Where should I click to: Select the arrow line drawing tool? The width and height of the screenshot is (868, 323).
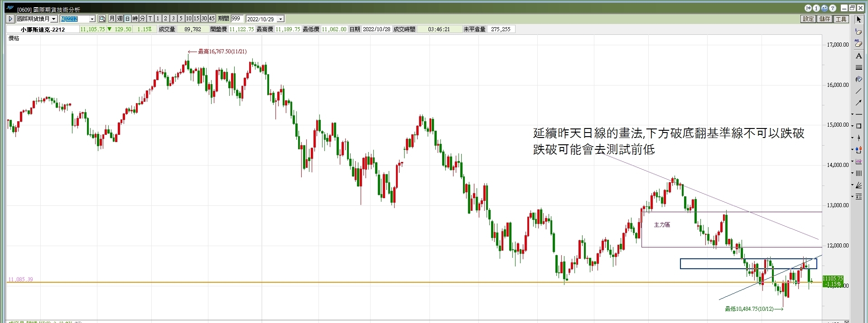point(858,103)
